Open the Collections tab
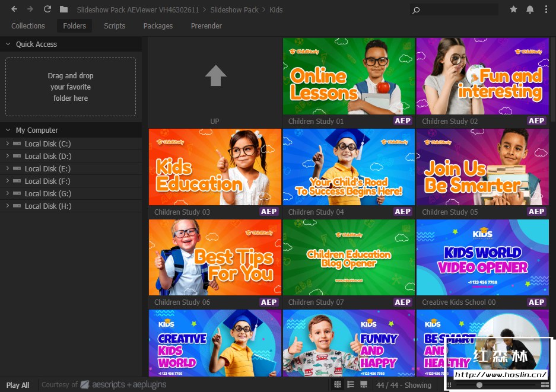 point(28,26)
